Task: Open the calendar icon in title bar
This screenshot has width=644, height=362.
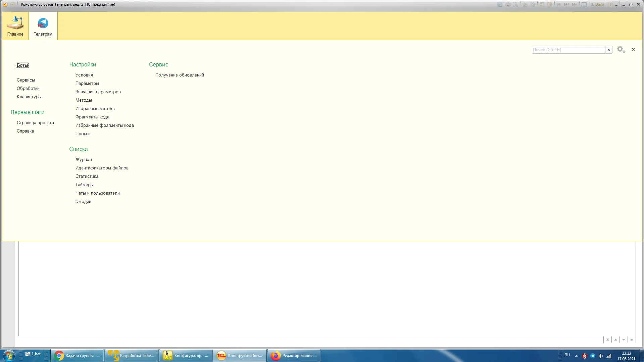Action: click(549, 4)
